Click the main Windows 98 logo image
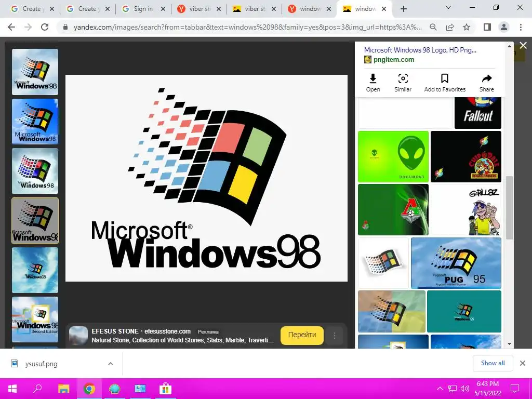The height and width of the screenshot is (399, 532). pyautogui.click(x=206, y=178)
